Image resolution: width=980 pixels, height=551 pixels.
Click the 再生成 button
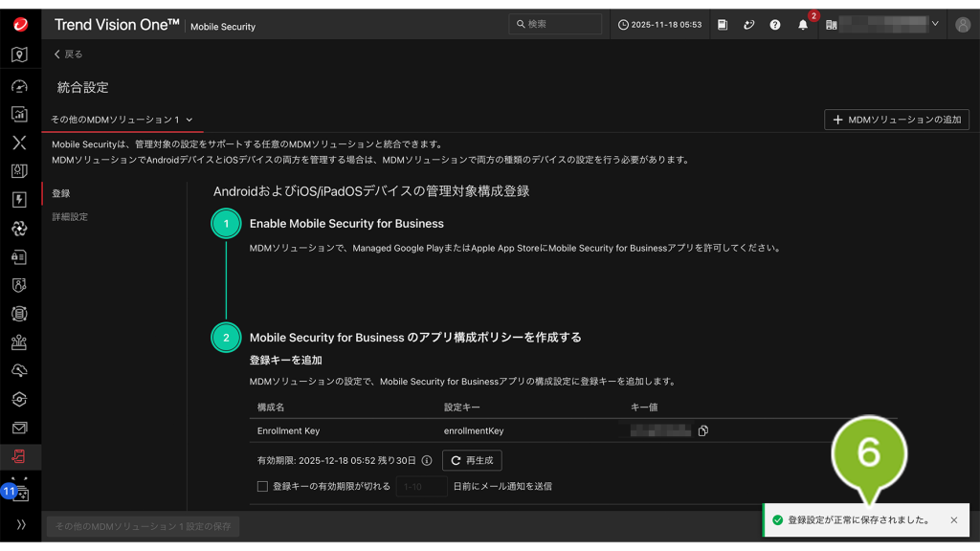point(472,460)
